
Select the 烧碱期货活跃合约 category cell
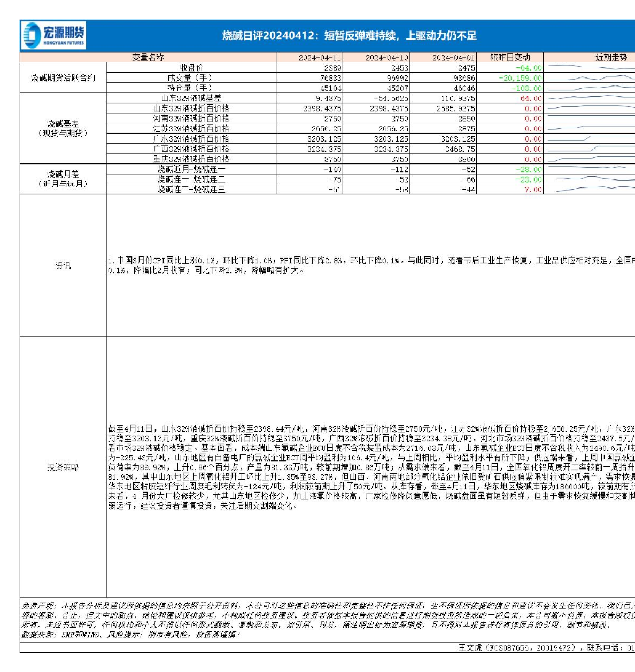tap(63, 77)
